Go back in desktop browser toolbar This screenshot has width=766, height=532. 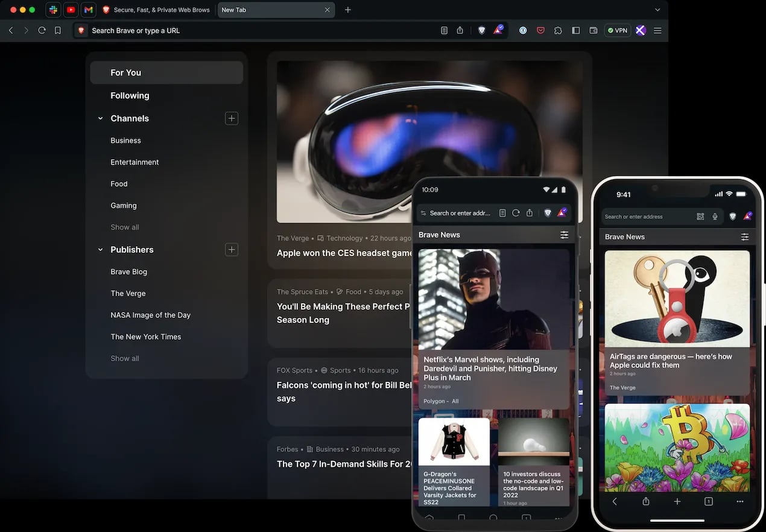(x=11, y=30)
